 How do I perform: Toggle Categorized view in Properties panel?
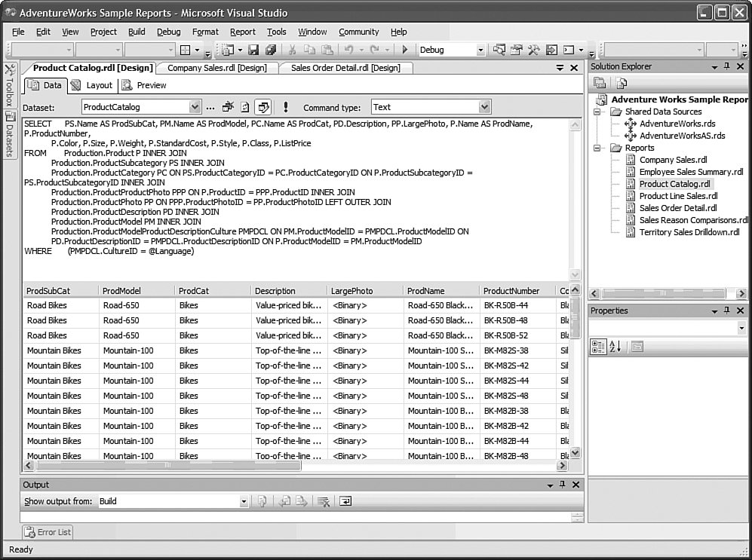598,347
